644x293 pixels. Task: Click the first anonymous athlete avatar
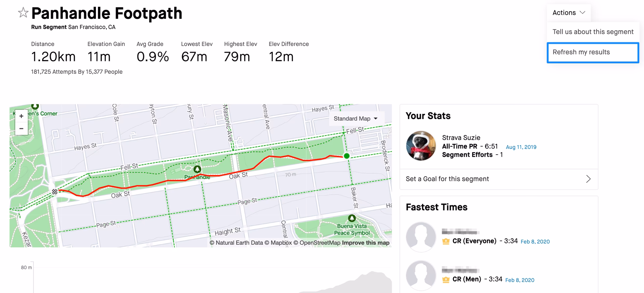[421, 237]
